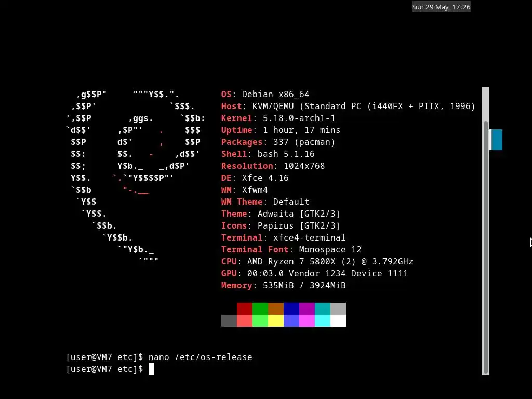
Task: Click the 'WM: Xfwm4' line
Action: tap(245, 190)
